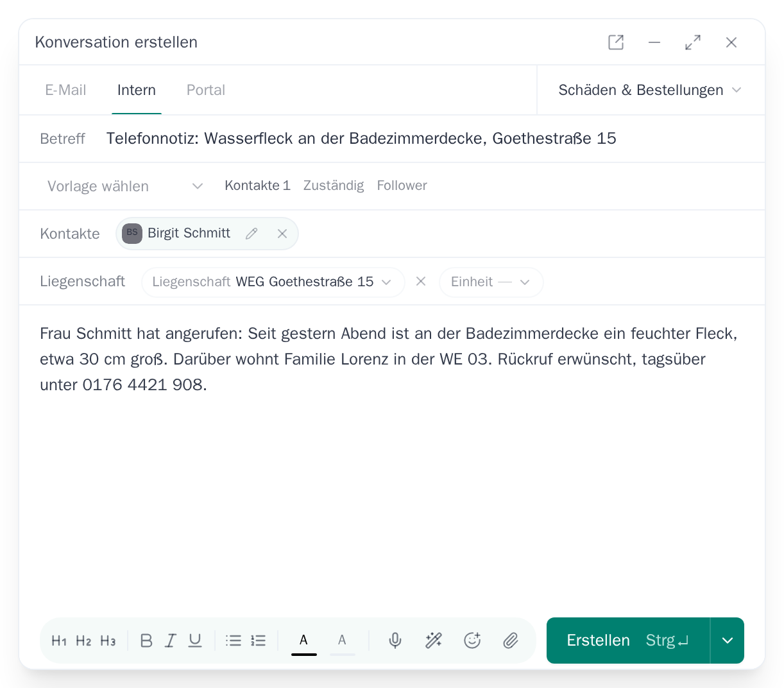Show the Follower section
Screen dimensions: 784x688
click(402, 185)
